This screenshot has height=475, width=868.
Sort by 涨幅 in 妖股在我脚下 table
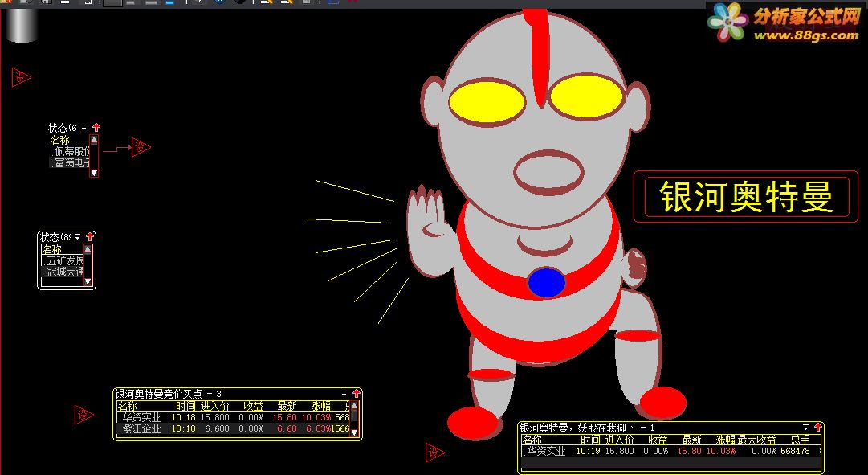click(x=725, y=440)
